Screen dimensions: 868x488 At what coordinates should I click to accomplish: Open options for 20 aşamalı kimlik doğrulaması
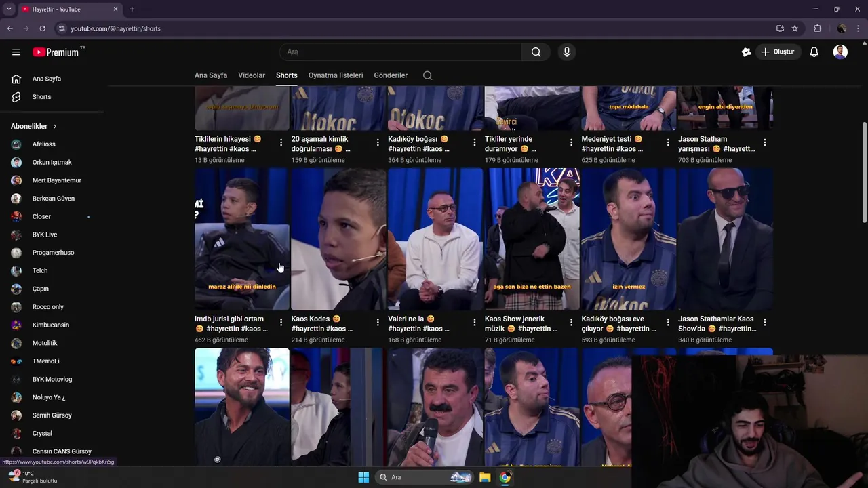pyautogui.click(x=378, y=142)
